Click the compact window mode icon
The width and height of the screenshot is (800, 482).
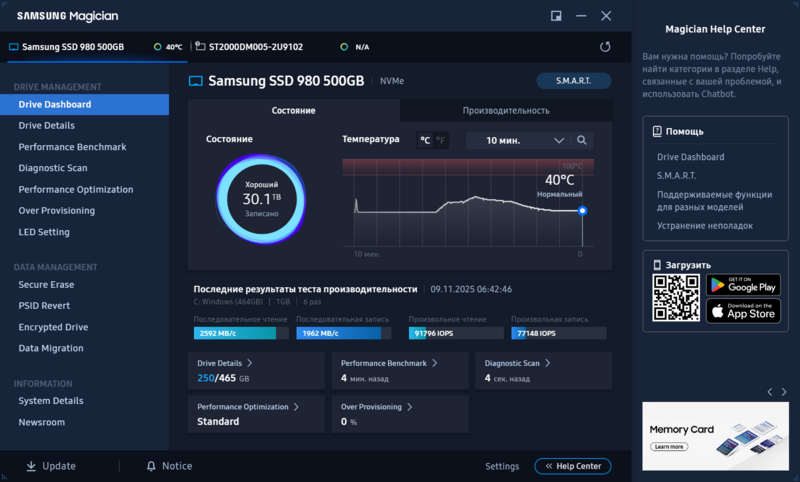point(556,16)
